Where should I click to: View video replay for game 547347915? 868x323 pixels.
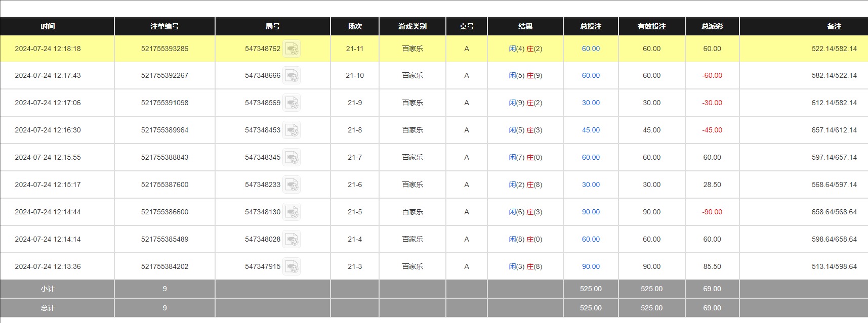tap(292, 266)
